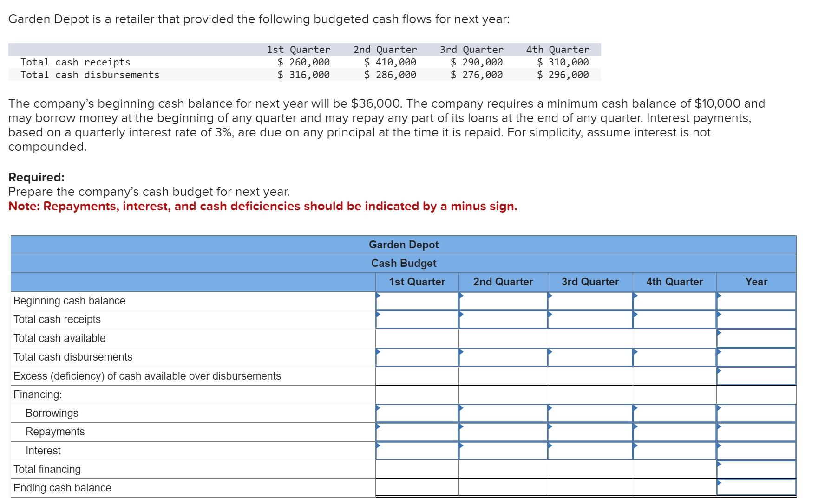This screenshot has height=504, width=825.
Task: Click the 'Beginning cash balance' row label
Action: (x=70, y=301)
